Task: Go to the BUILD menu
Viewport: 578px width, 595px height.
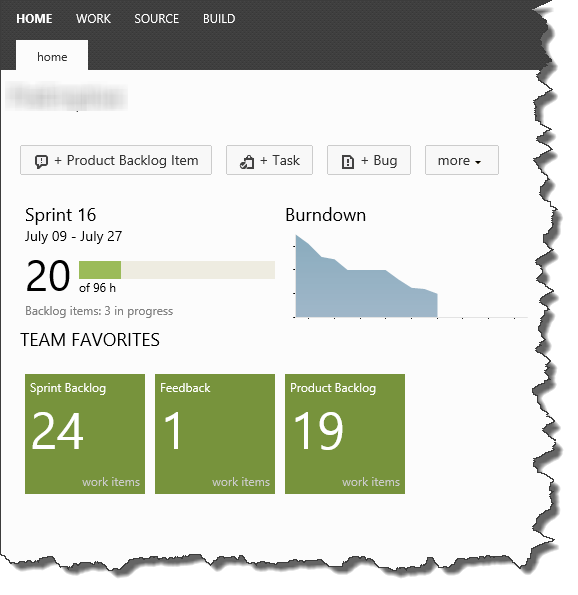Action: pos(219,19)
